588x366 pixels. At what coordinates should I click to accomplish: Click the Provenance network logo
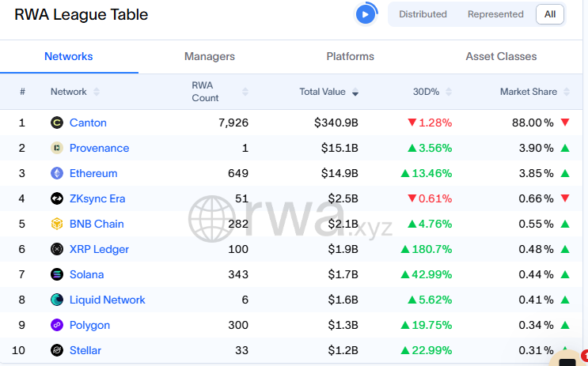click(x=57, y=148)
